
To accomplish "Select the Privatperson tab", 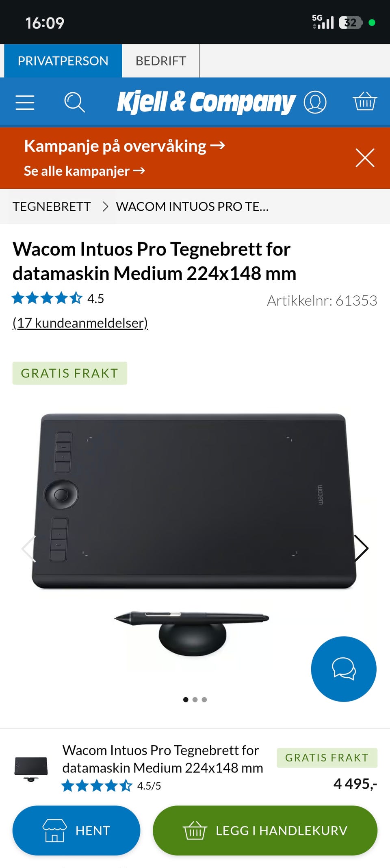I will [x=63, y=61].
